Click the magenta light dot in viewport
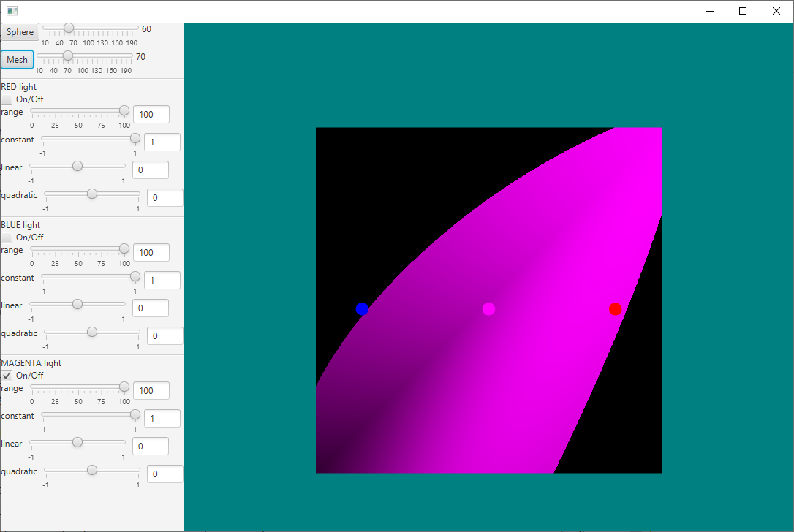The image size is (794, 532). coord(488,309)
